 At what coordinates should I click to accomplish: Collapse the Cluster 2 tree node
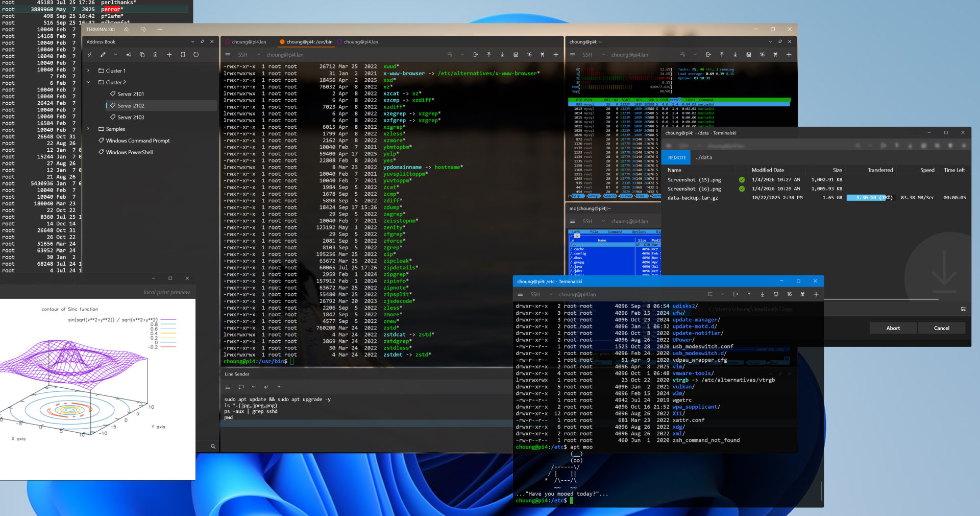click(88, 82)
